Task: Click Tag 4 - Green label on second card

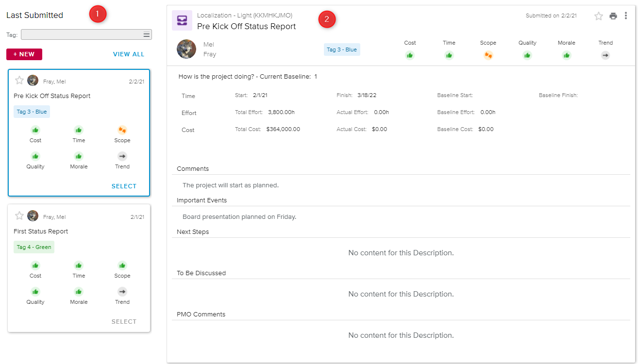Action: point(34,247)
